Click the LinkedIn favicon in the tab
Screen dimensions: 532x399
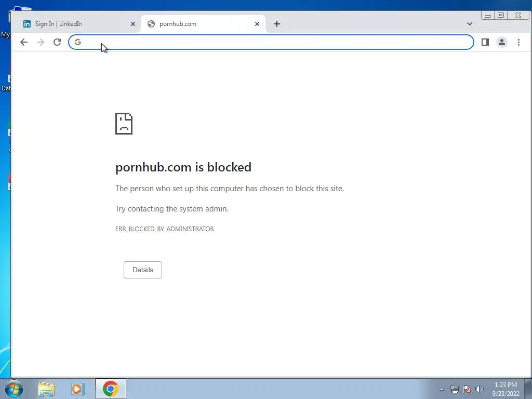pos(27,24)
